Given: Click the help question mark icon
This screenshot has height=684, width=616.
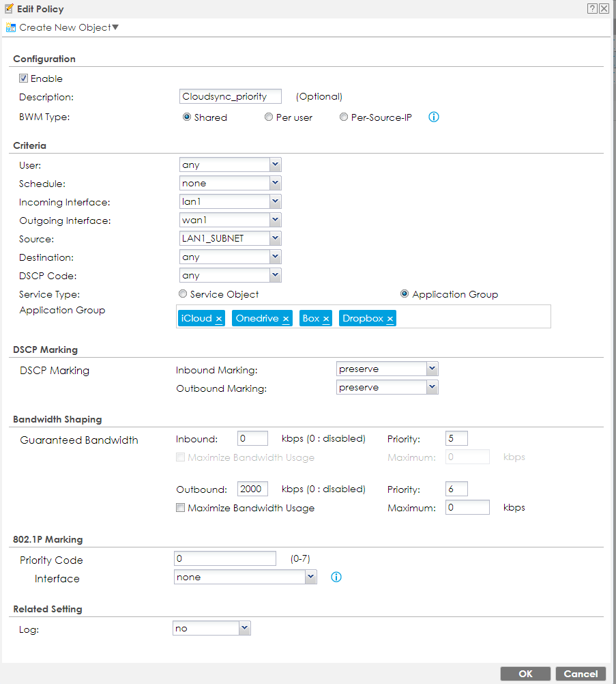Looking at the screenshot, I should [592, 8].
